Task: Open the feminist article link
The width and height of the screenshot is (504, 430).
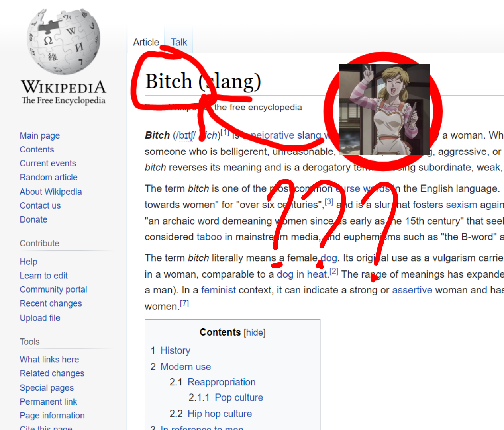Action: pyautogui.click(x=218, y=290)
